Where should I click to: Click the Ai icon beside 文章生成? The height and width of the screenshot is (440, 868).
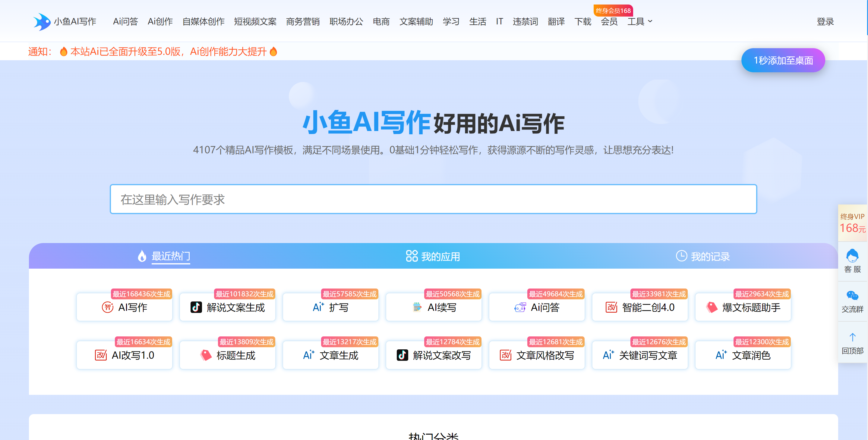309,355
